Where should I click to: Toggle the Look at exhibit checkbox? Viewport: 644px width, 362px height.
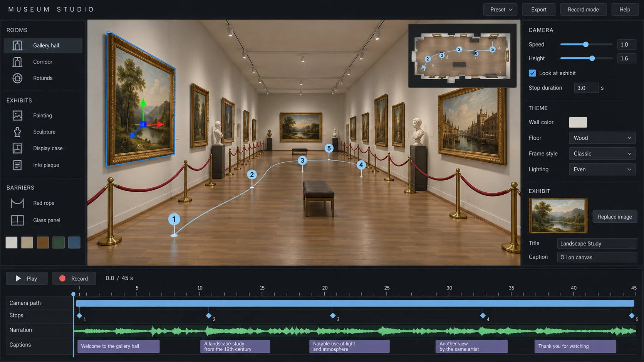[532, 73]
